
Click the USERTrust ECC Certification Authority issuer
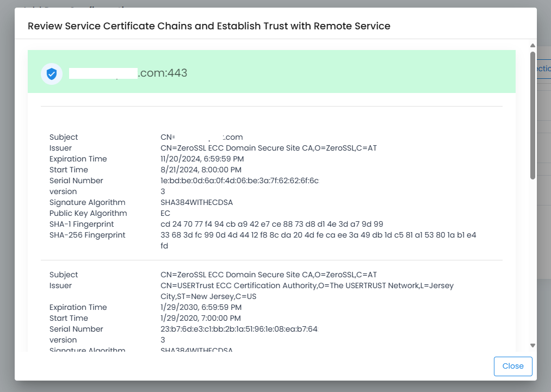click(x=307, y=285)
